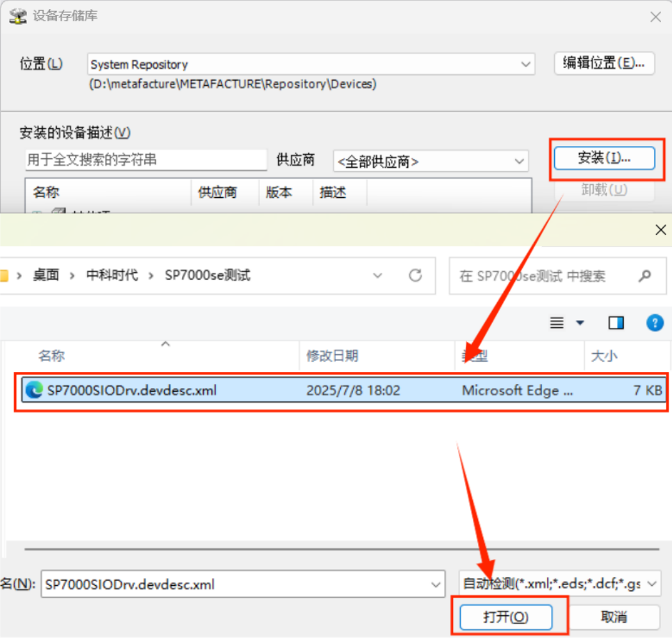Sort device list by 供应商 column
Image resolution: width=672 pixels, height=644 pixels.
(225, 192)
